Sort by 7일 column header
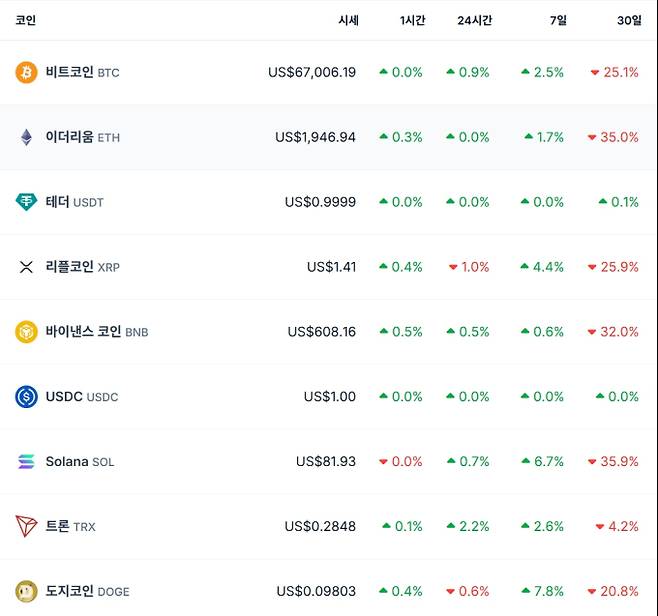Image resolution: width=658 pixels, height=616 pixels. (x=558, y=20)
